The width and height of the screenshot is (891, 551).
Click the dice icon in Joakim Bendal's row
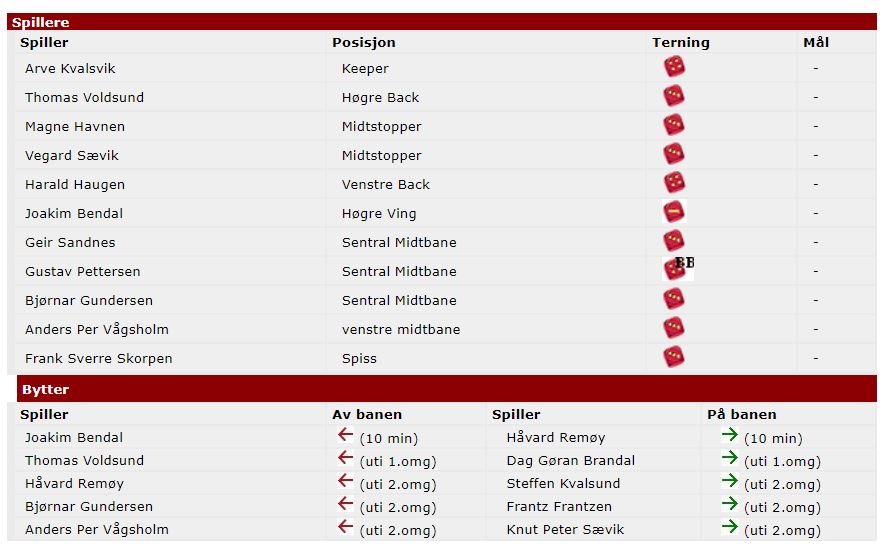(x=674, y=212)
